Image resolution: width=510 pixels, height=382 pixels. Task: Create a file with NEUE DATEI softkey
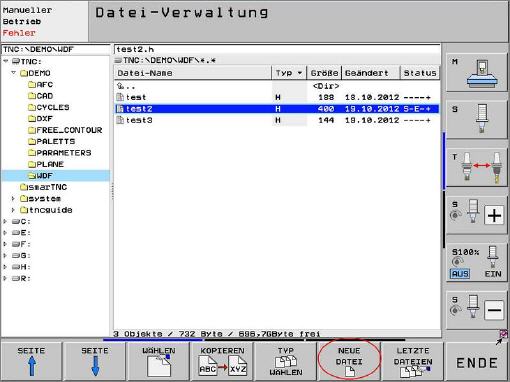click(349, 361)
